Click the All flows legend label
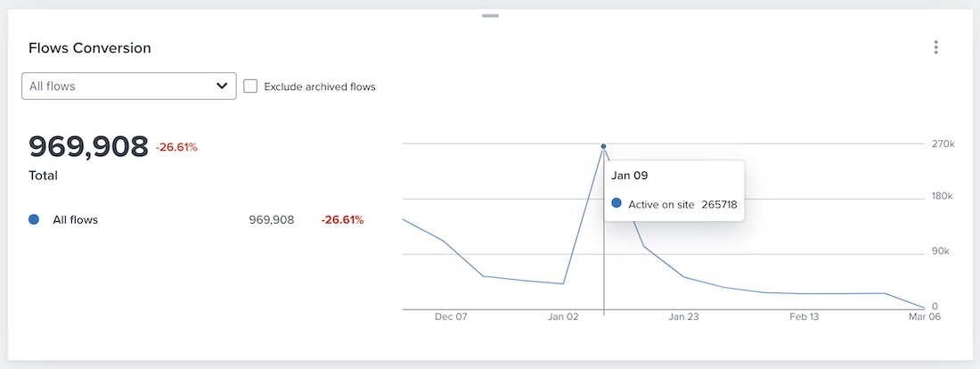 pyautogui.click(x=75, y=219)
